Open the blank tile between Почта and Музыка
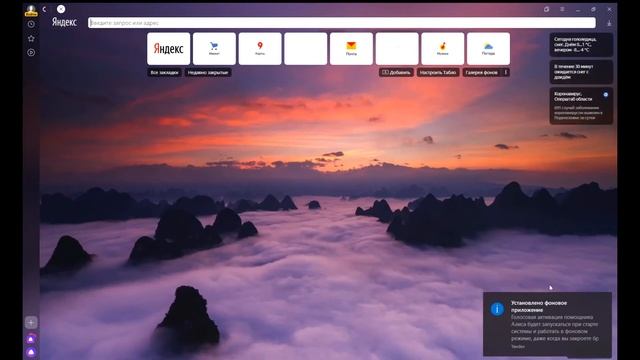This screenshot has width=640, height=360. [x=397, y=49]
